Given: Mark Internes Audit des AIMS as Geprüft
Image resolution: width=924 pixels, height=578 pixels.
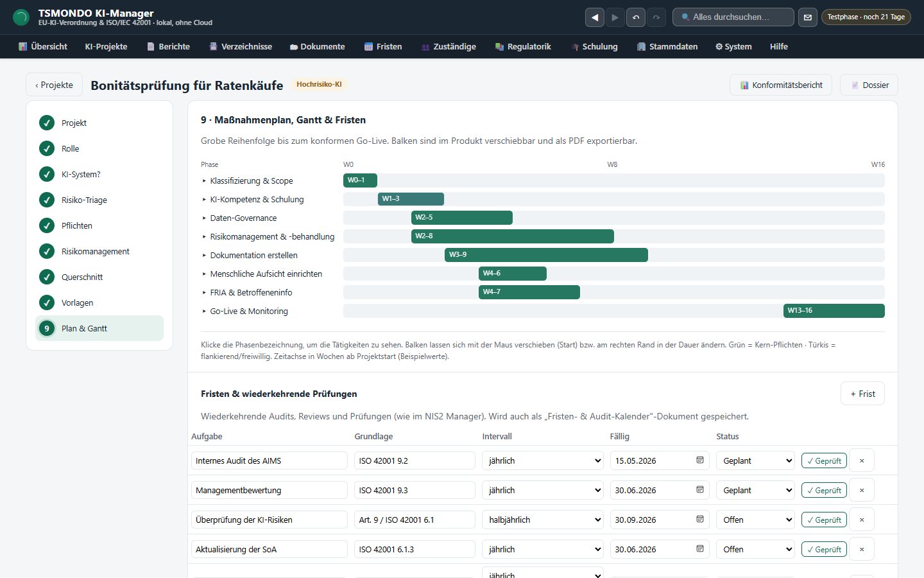Looking at the screenshot, I should [x=824, y=460].
